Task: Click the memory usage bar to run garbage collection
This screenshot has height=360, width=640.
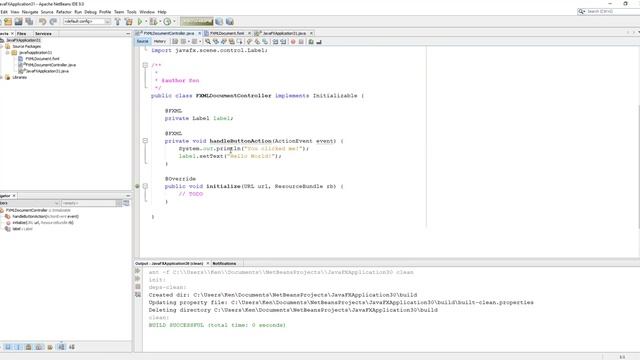Action: (197, 21)
